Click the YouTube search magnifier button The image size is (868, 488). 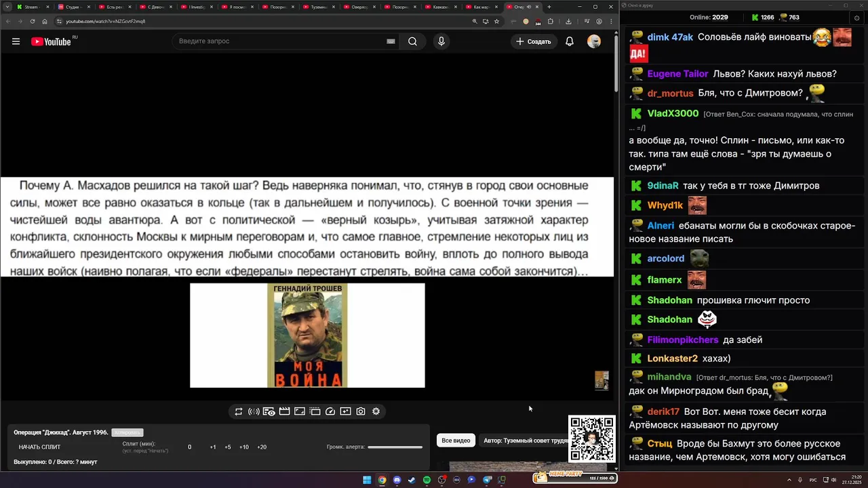tap(412, 41)
